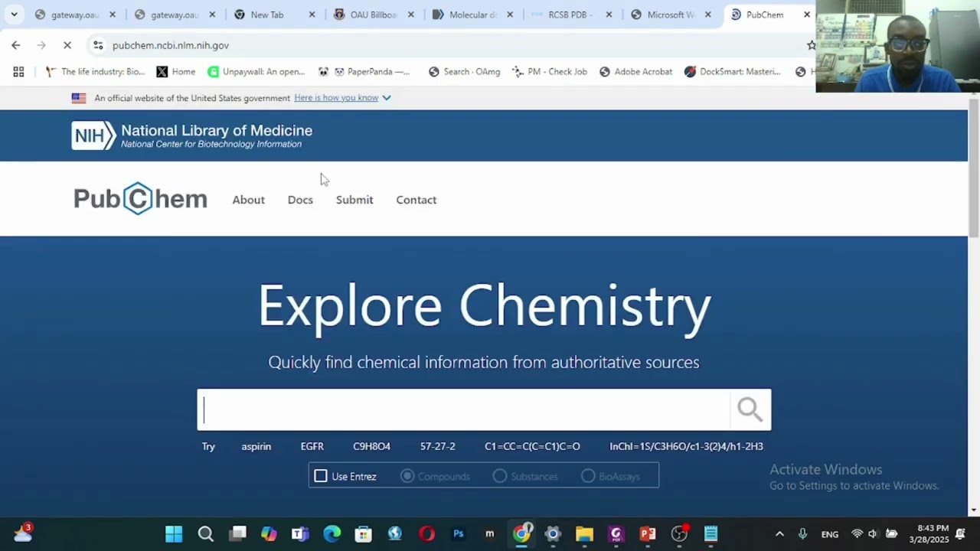Viewport: 980px width, 551px height.
Task: Switch to the Microsoft Word tab
Action: click(670, 15)
